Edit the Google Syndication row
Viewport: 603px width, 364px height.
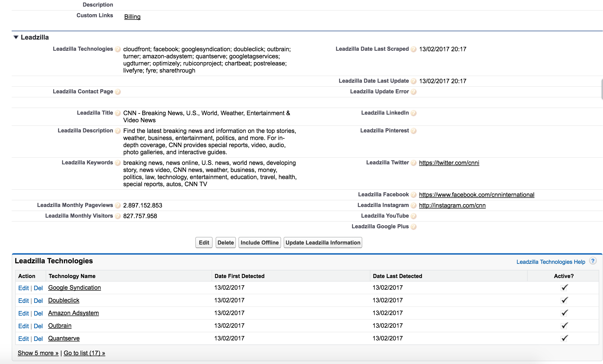point(23,288)
